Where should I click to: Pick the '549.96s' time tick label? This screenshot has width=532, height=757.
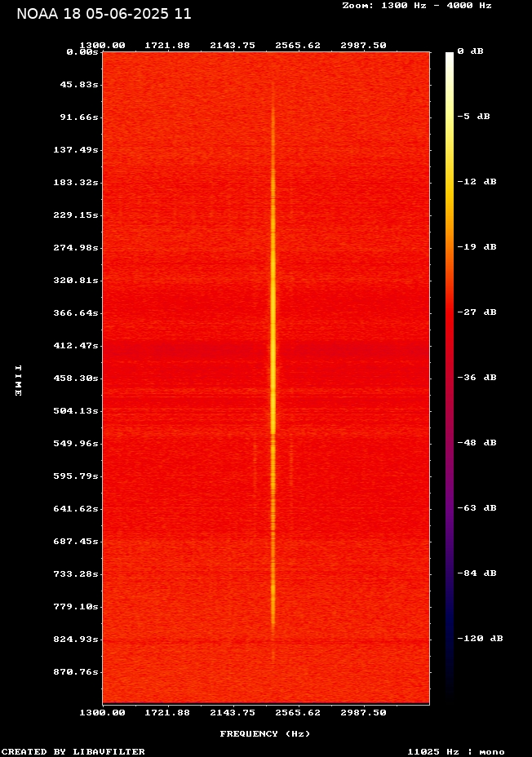coord(76,443)
